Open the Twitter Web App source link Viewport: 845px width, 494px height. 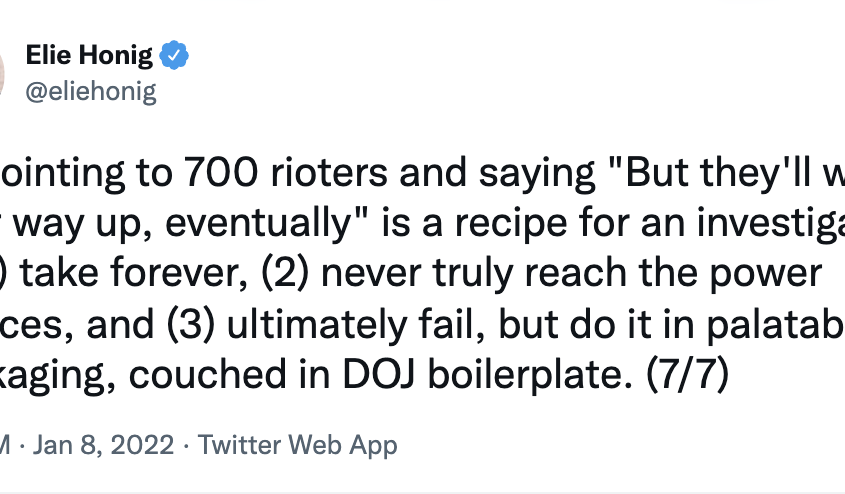pyautogui.click(x=297, y=445)
